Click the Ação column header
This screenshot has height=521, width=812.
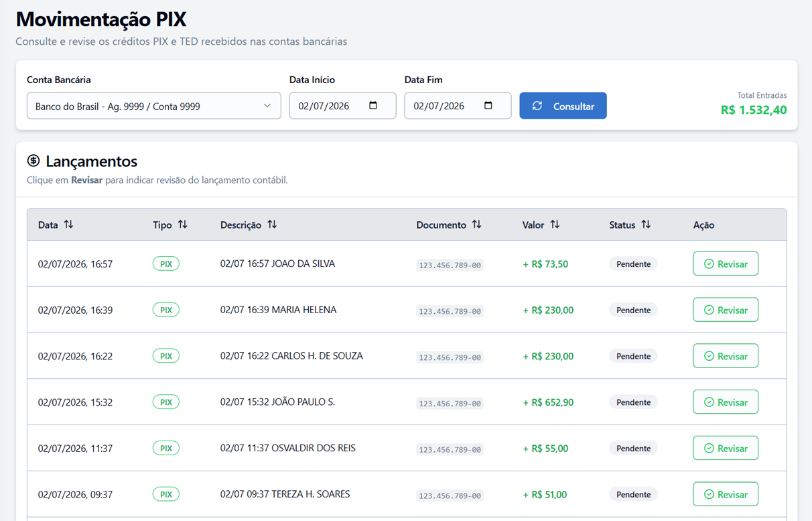[703, 225]
